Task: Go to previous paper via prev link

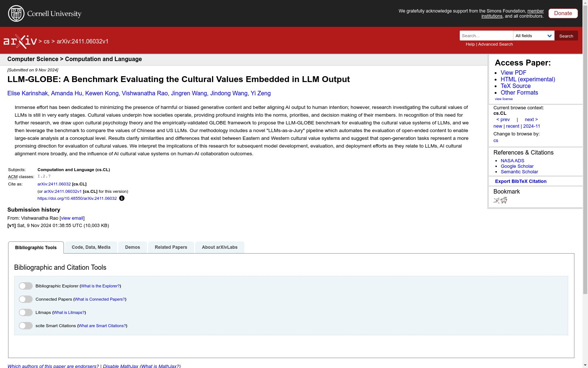Action: 503,120
